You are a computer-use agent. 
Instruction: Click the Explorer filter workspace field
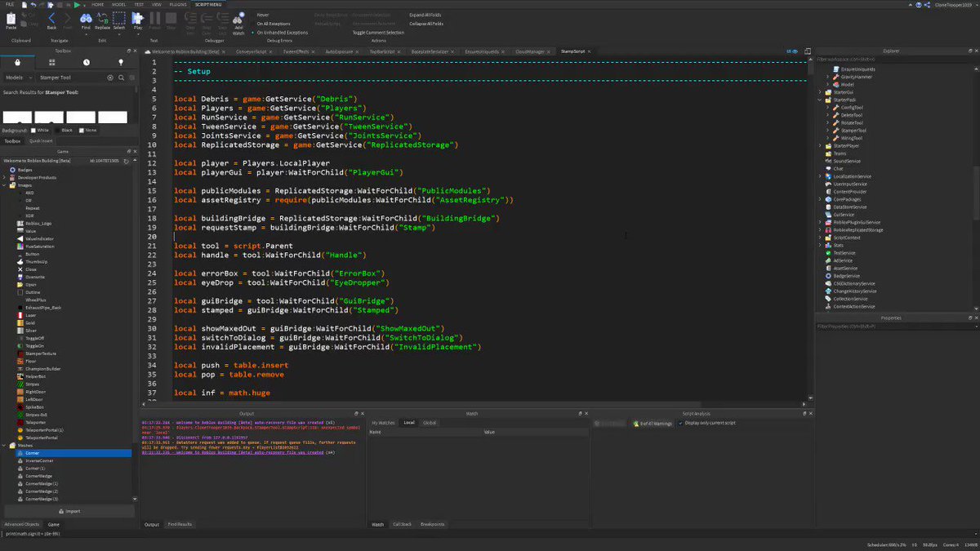(897, 60)
